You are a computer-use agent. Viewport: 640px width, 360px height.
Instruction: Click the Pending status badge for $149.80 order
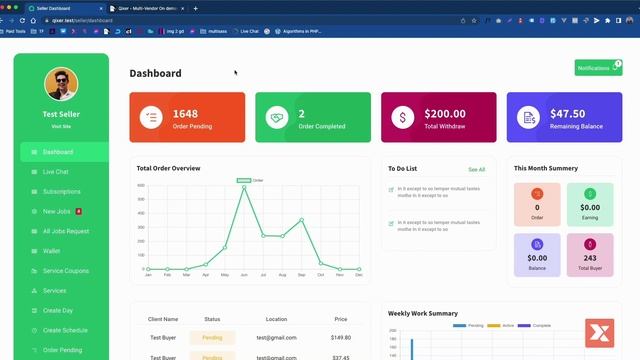[212, 338]
